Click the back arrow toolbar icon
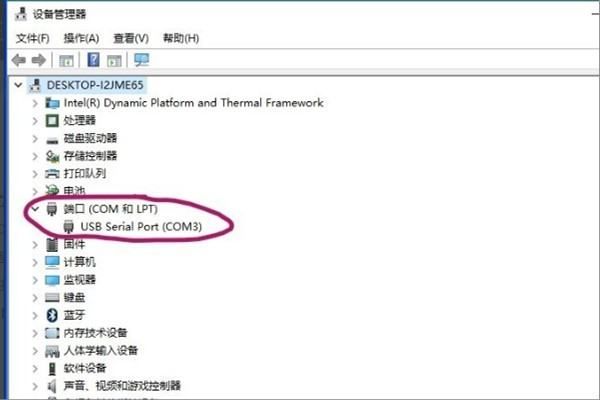The width and height of the screenshot is (600, 400). (19, 60)
